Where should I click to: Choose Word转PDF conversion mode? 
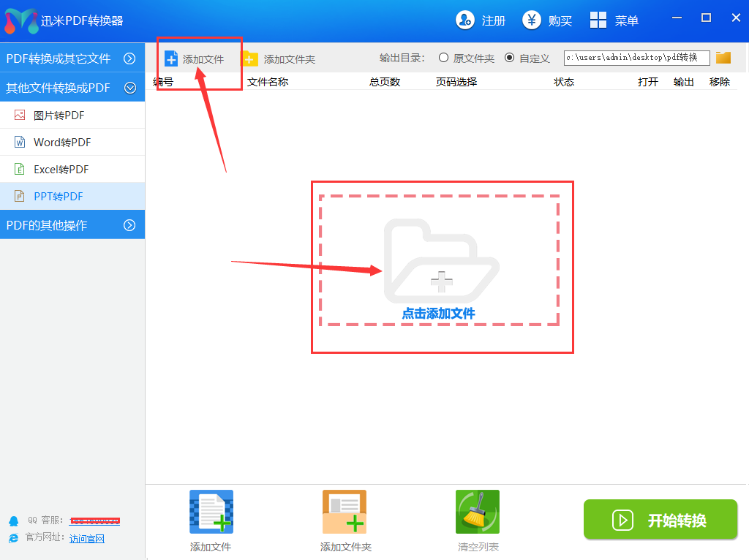62,142
